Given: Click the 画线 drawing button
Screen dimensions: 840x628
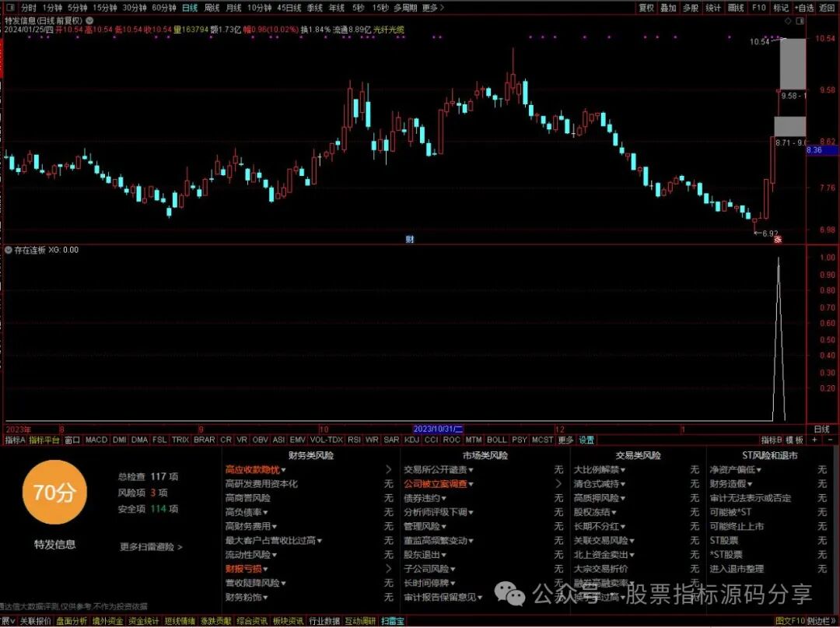Looking at the screenshot, I should point(736,8).
